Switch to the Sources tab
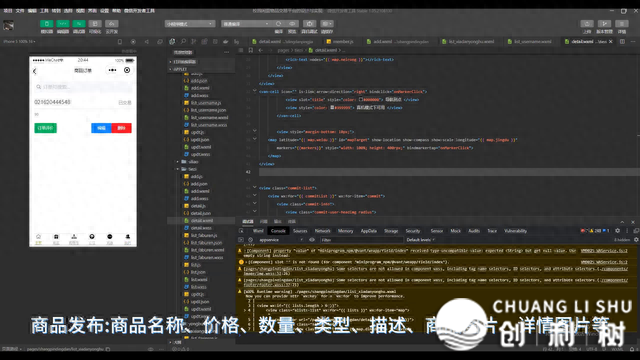 [x=300, y=231]
